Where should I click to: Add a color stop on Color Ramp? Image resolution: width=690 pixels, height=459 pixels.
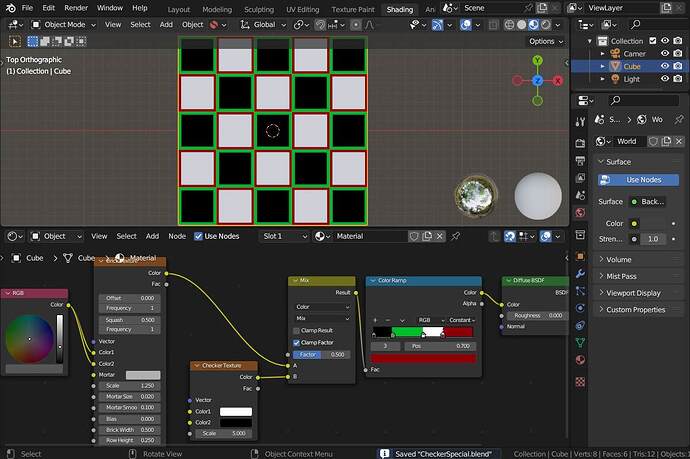tap(375, 320)
